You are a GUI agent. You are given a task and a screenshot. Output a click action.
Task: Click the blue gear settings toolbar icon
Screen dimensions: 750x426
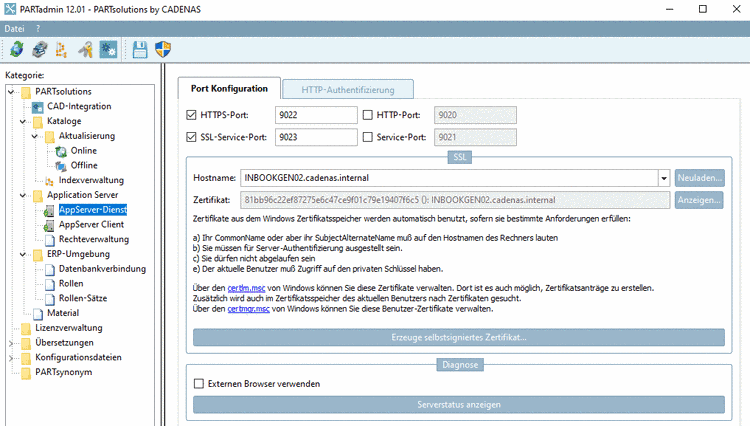tap(108, 49)
